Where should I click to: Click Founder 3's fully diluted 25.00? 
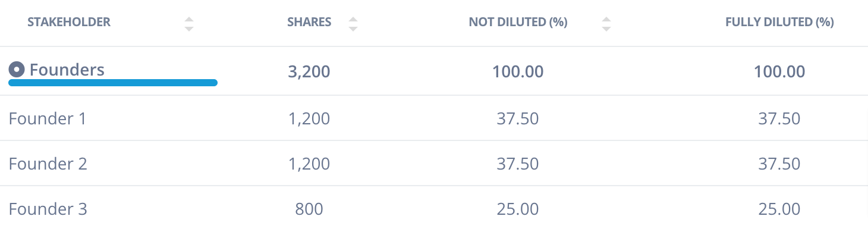[779, 209]
